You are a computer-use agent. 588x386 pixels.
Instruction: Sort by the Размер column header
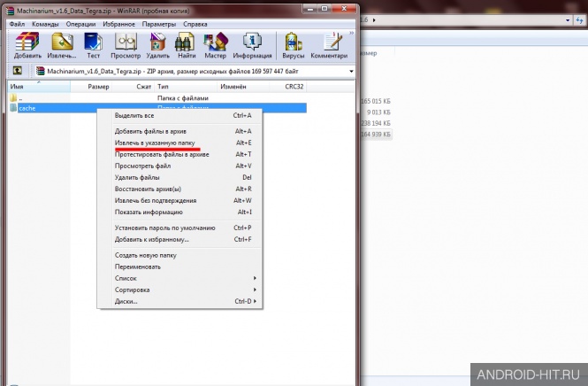pyautogui.click(x=98, y=87)
